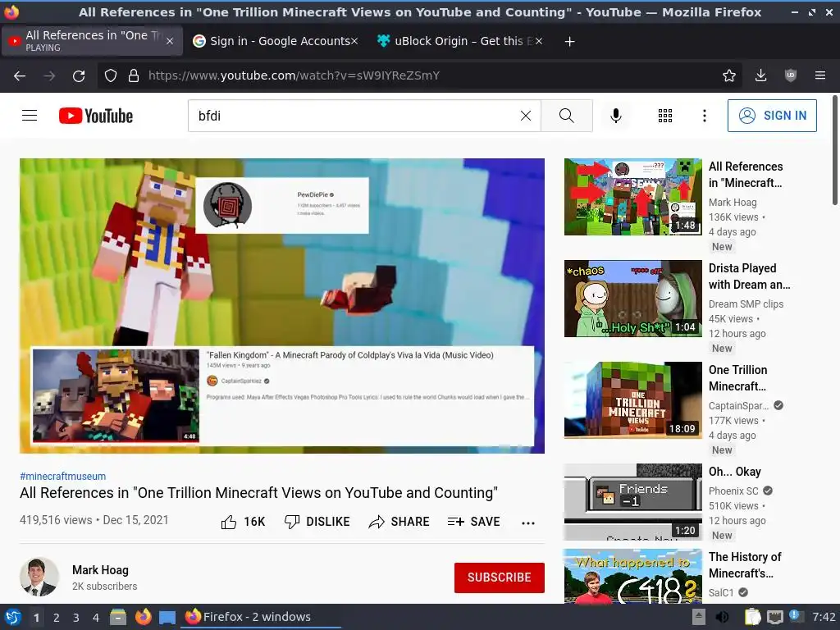The width and height of the screenshot is (840, 630).
Task: Open the YouTube apps grid
Action: point(664,116)
